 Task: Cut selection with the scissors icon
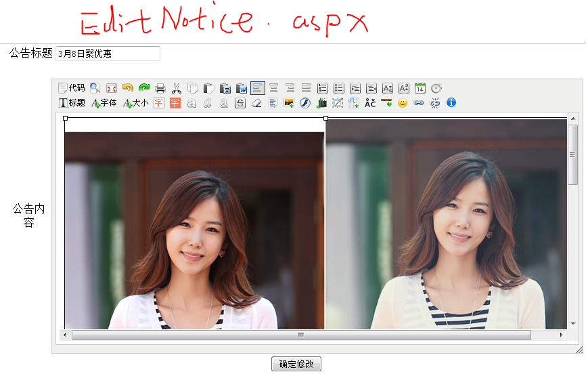pos(176,88)
